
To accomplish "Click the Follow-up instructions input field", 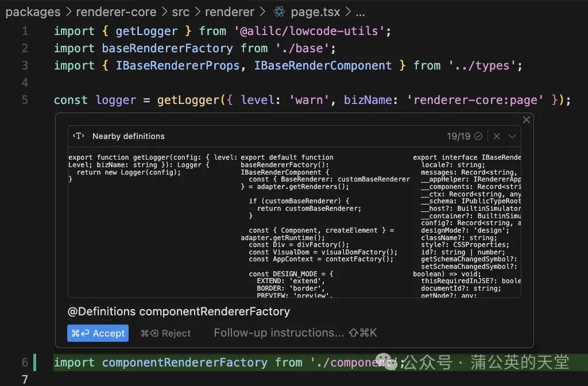I will [295, 333].
